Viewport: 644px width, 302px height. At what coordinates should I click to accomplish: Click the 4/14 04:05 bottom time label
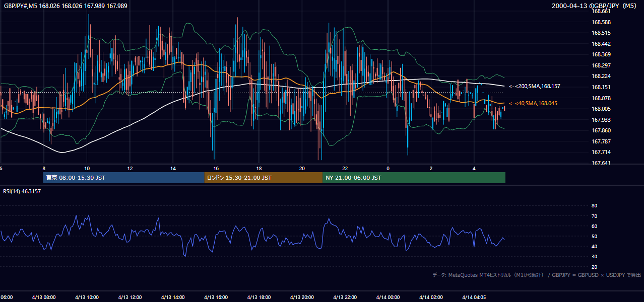click(475, 297)
